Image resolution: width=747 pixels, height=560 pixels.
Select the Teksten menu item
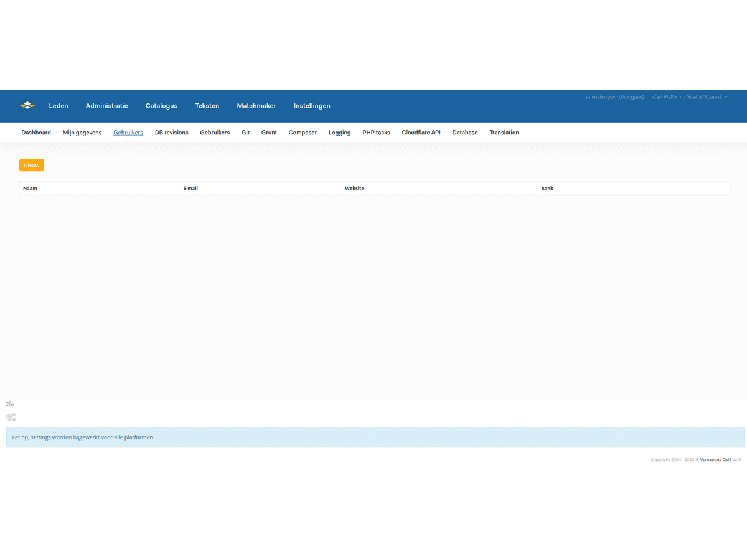point(207,106)
